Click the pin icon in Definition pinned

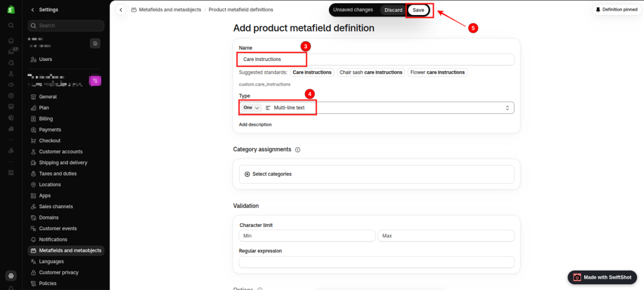[x=598, y=9]
